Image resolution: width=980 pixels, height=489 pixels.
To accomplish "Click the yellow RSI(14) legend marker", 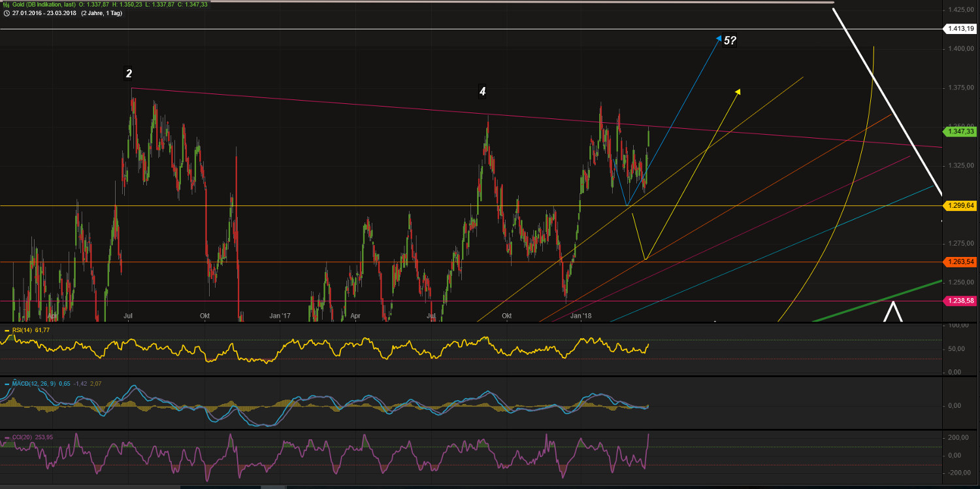I will point(7,330).
